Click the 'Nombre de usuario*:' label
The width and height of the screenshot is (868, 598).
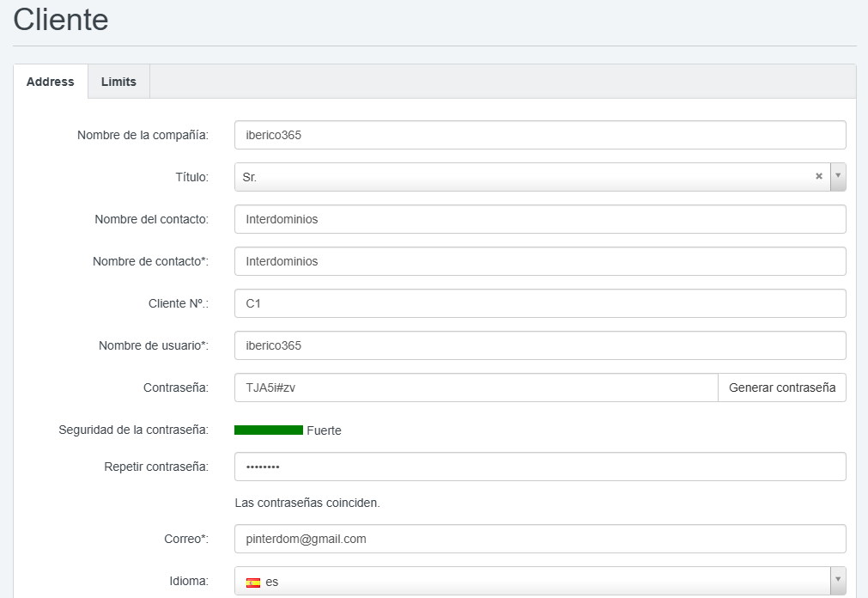pos(154,345)
